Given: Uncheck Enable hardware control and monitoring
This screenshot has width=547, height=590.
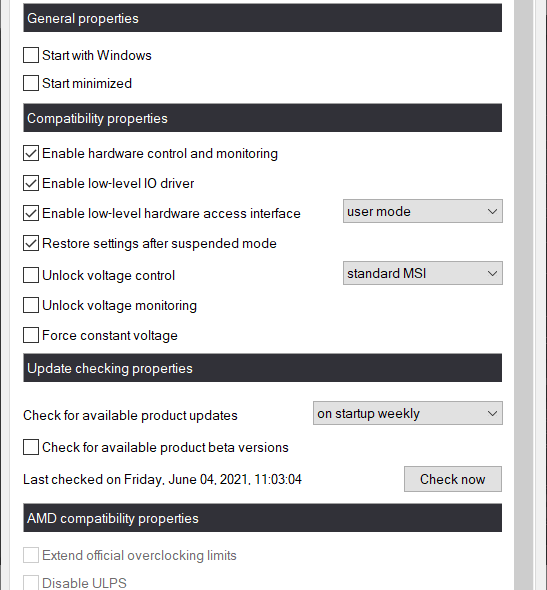Looking at the screenshot, I should click(31, 154).
